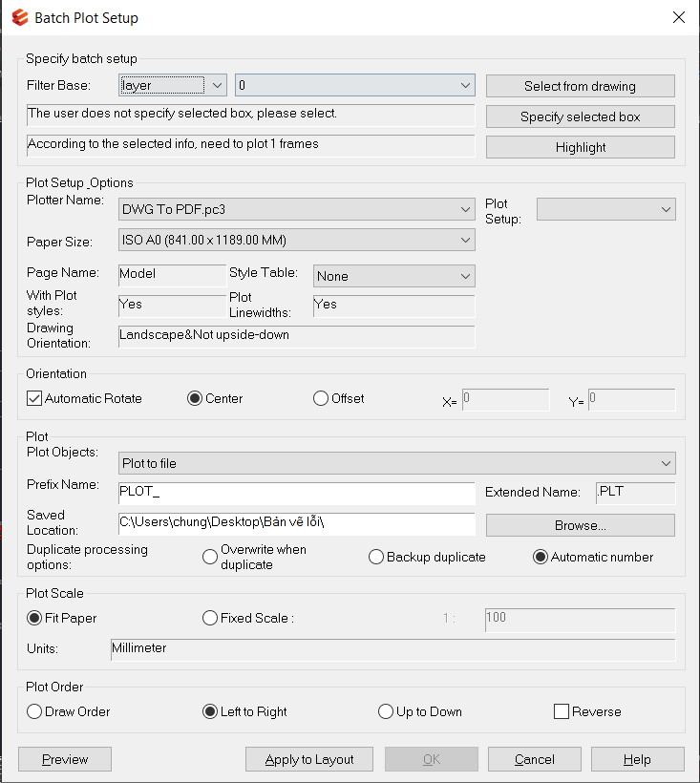Click the red app logo in title bar

pyautogui.click(x=20, y=17)
